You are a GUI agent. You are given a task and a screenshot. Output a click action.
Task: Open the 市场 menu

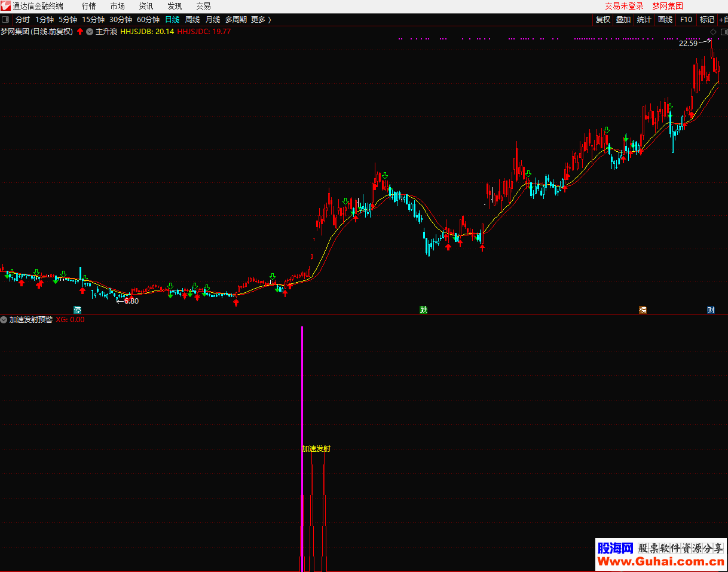click(118, 6)
